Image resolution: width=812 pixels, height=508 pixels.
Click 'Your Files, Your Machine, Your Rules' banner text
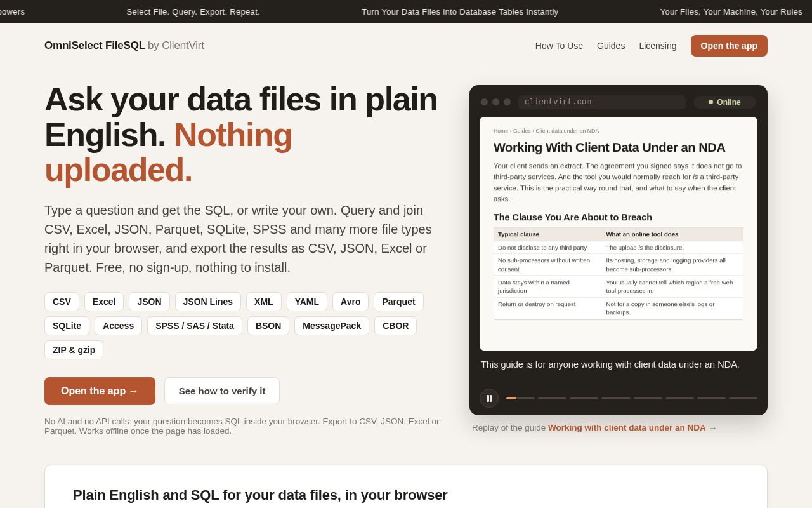(x=731, y=11)
